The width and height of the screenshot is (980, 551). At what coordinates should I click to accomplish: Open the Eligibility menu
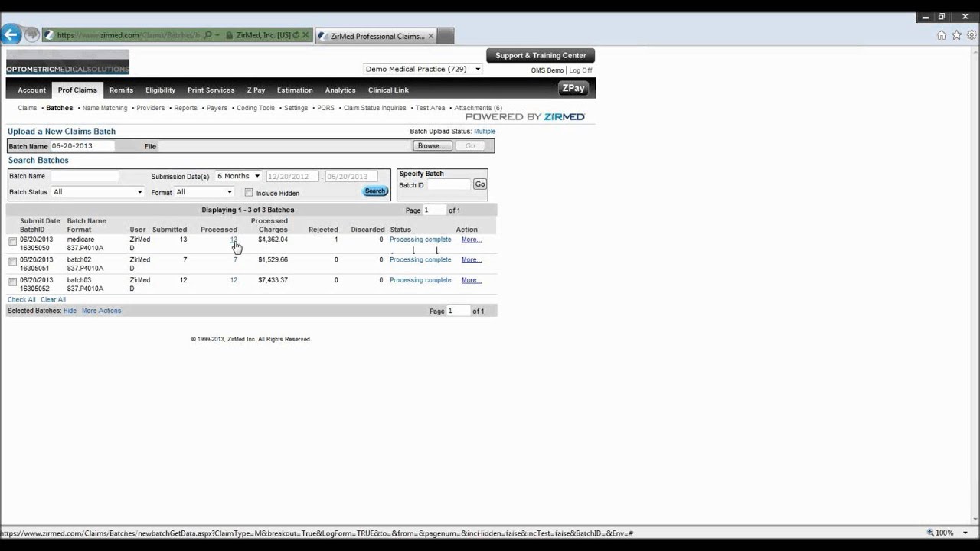161,90
